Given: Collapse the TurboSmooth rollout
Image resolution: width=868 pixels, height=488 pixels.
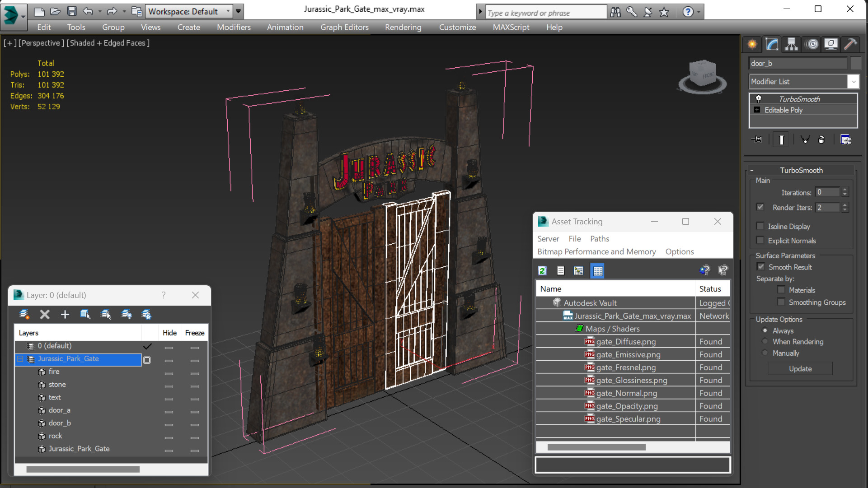Looking at the screenshot, I should 752,170.
